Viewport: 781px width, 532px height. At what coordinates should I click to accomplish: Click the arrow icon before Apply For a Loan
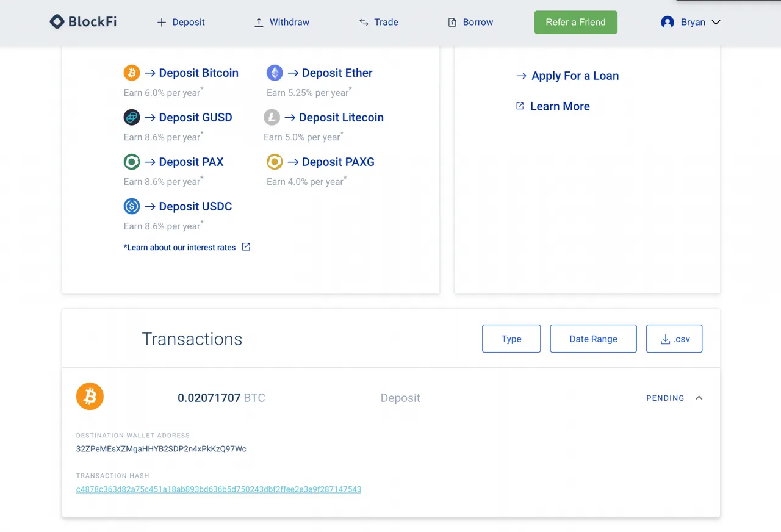pyautogui.click(x=521, y=76)
